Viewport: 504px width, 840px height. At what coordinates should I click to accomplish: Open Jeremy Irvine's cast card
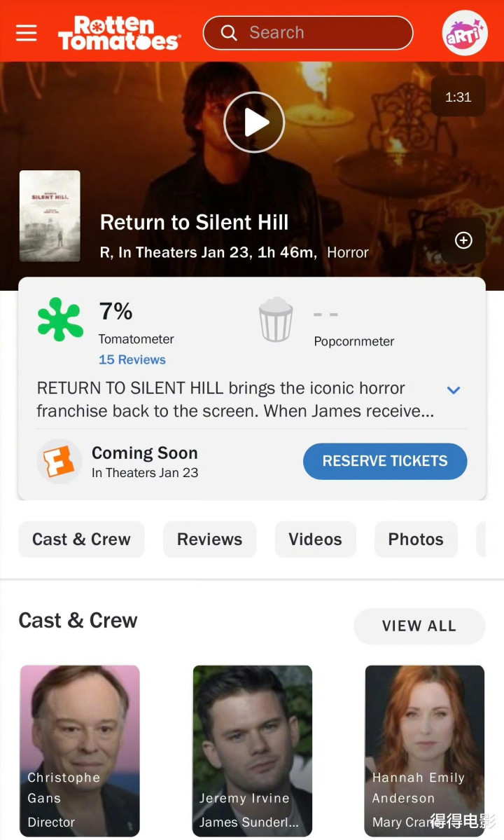[x=252, y=750]
